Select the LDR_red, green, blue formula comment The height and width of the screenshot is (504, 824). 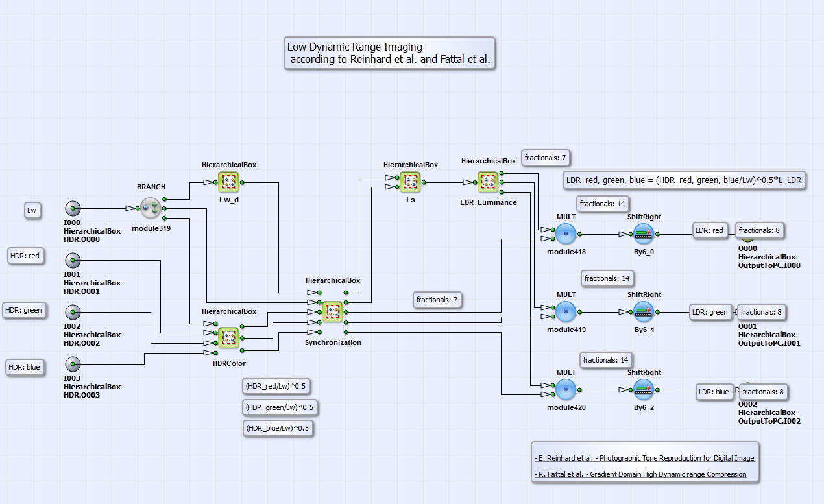[x=685, y=180]
